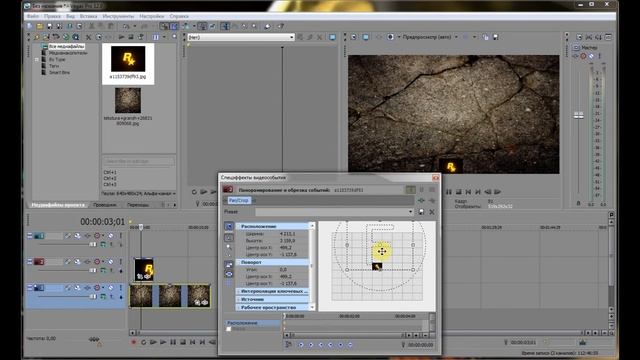This screenshot has width=640, height=360.
Task: Select the Smart Bins tree item
Action: (59, 72)
